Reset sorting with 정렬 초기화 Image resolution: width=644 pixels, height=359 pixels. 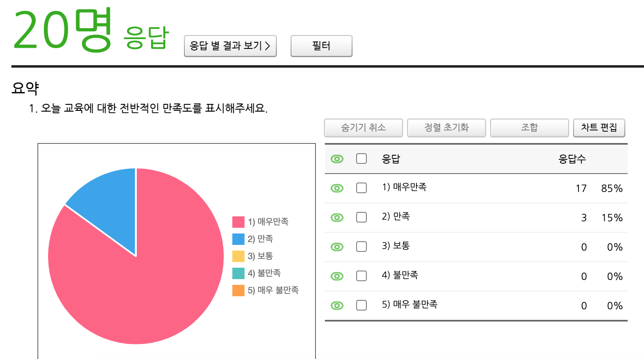(x=446, y=128)
